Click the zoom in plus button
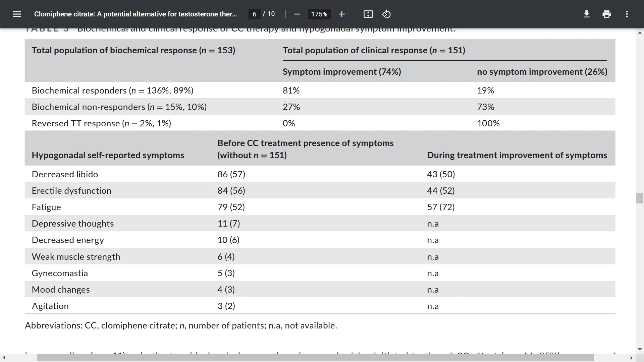 (341, 14)
